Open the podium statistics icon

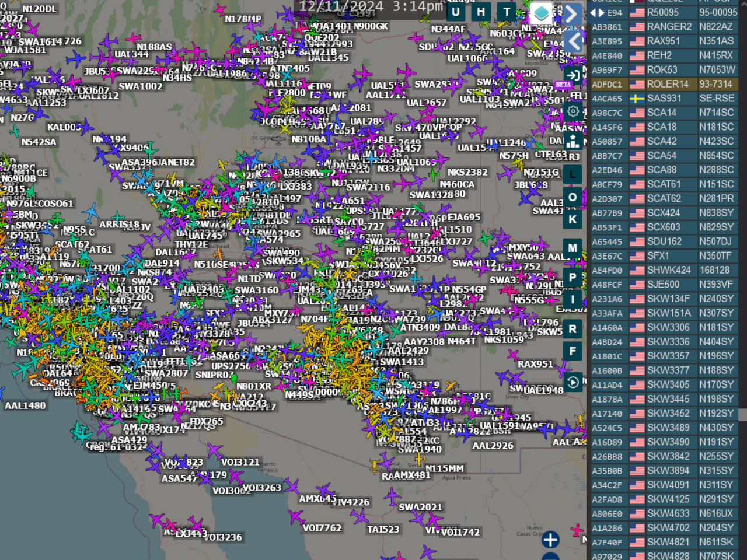tap(573, 141)
